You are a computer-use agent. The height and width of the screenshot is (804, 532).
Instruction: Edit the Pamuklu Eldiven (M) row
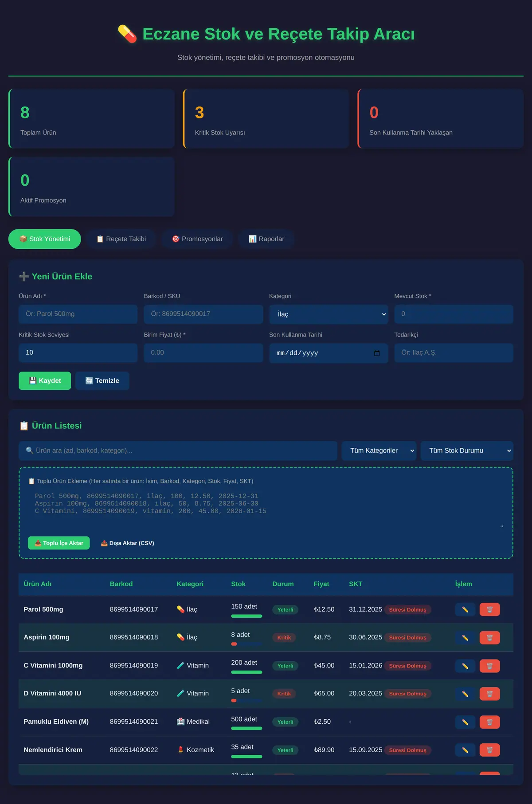click(x=465, y=722)
